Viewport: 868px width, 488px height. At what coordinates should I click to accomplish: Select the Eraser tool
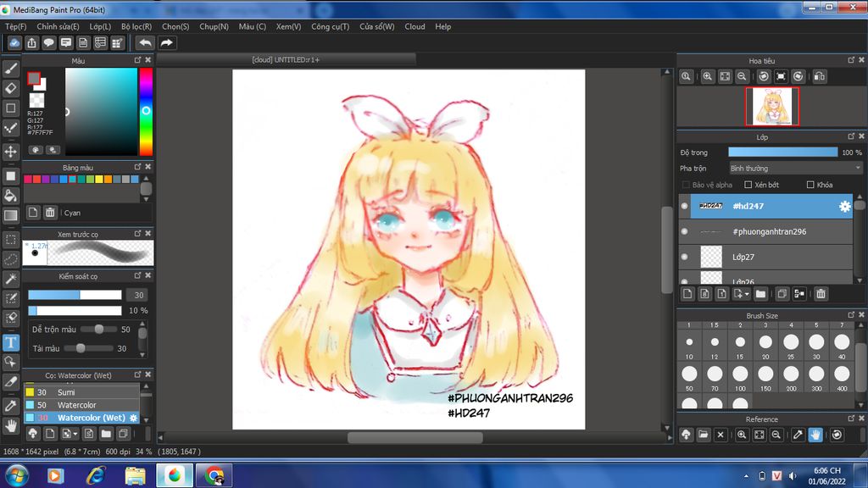[x=11, y=88]
